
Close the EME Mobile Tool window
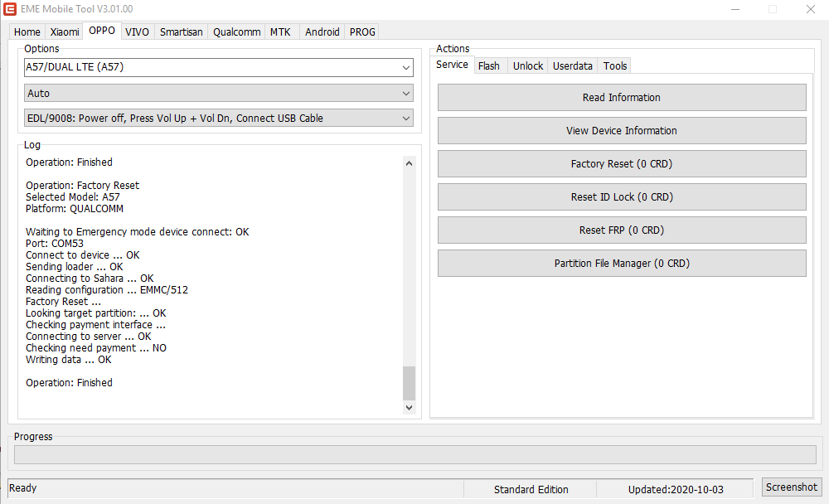coord(811,9)
